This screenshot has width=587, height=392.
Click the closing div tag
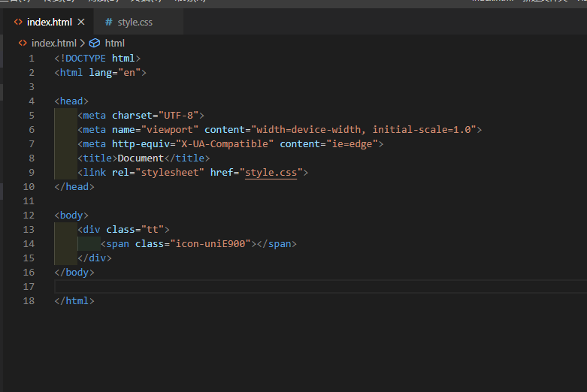95,258
